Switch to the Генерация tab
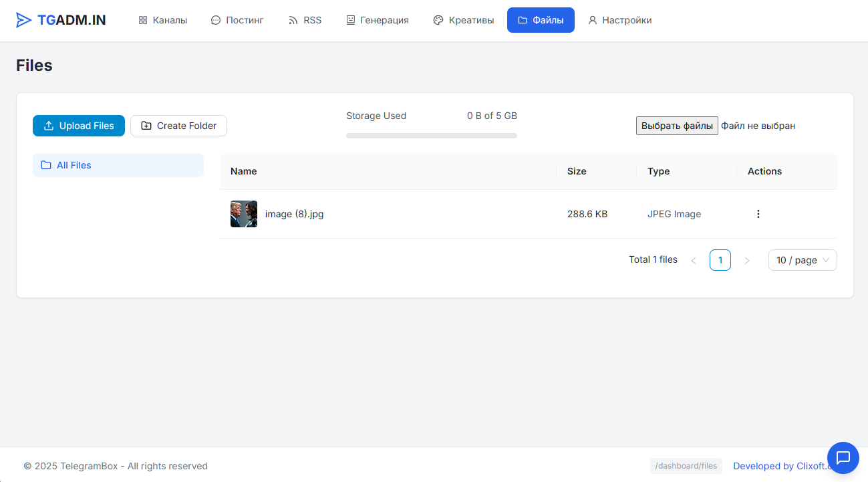The image size is (868, 482). [378, 20]
